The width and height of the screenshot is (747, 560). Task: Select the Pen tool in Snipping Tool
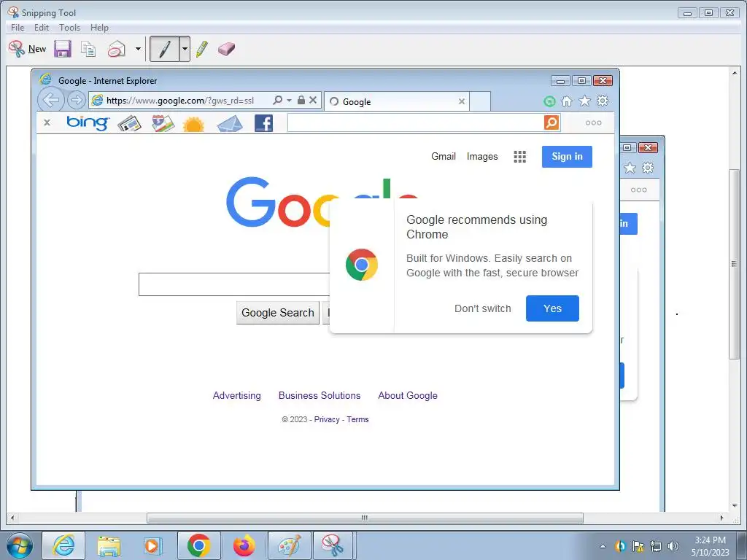(x=164, y=49)
